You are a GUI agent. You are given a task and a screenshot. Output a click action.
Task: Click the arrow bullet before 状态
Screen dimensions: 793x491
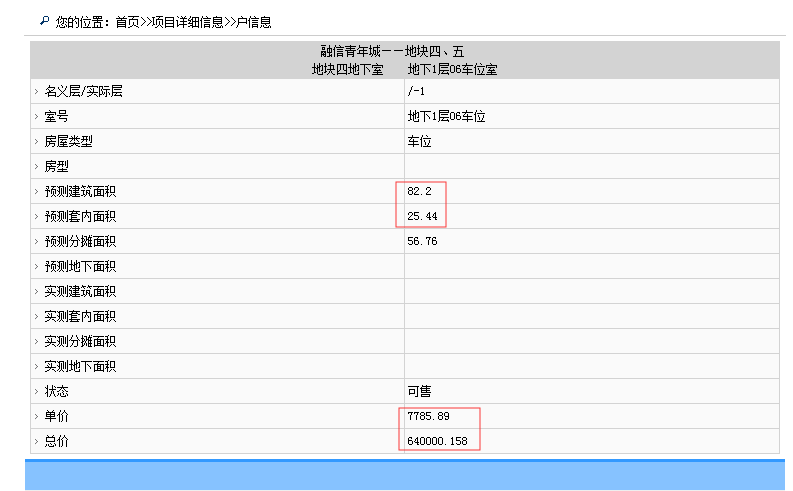[36, 391]
